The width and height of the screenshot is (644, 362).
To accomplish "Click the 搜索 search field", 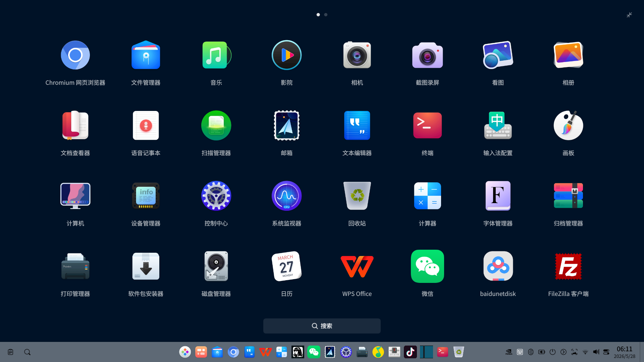I will (x=322, y=326).
